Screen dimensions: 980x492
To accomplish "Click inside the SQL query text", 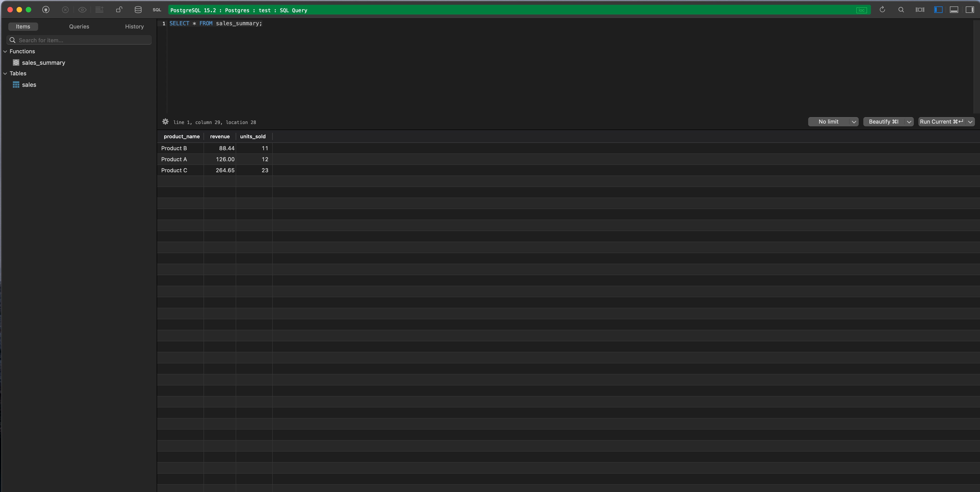I will (x=216, y=24).
